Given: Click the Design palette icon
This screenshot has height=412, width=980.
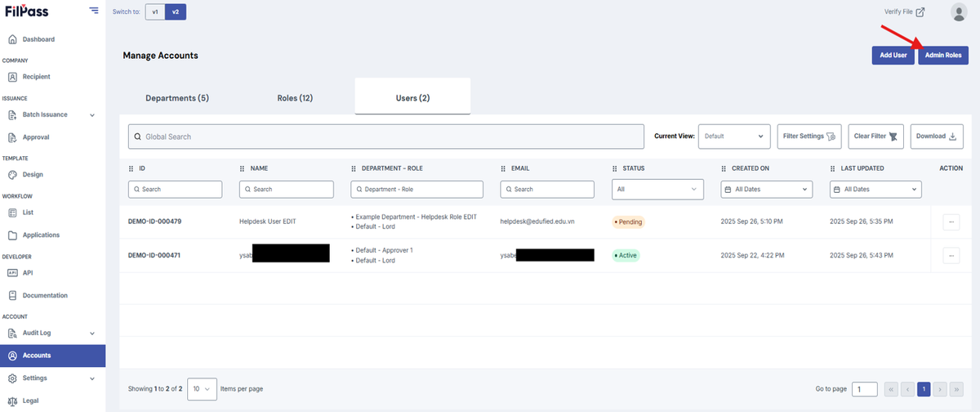Looking at the screenshot, I should [x=12, y=175].
